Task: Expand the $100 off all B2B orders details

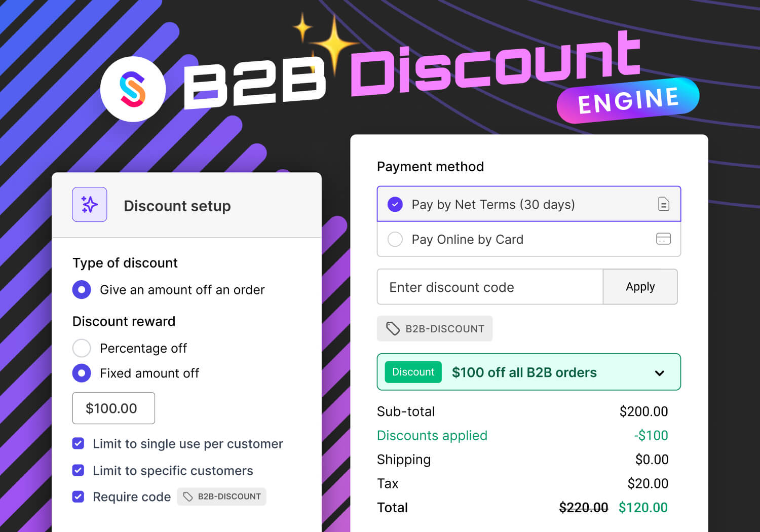Action: click(x=660, y=372)
